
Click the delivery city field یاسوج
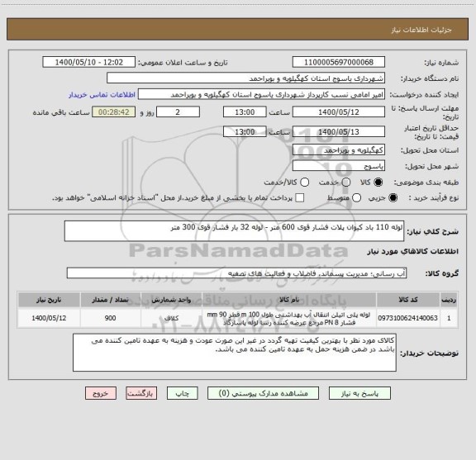tap(339, 166)
